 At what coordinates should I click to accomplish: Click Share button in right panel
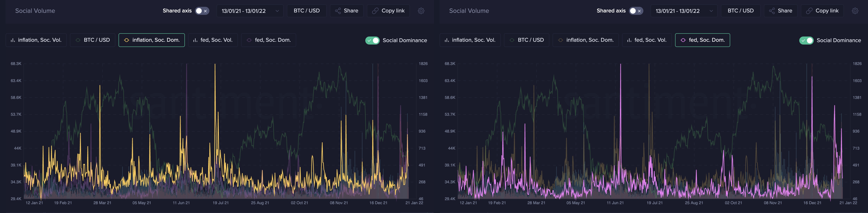pos(780,11)
